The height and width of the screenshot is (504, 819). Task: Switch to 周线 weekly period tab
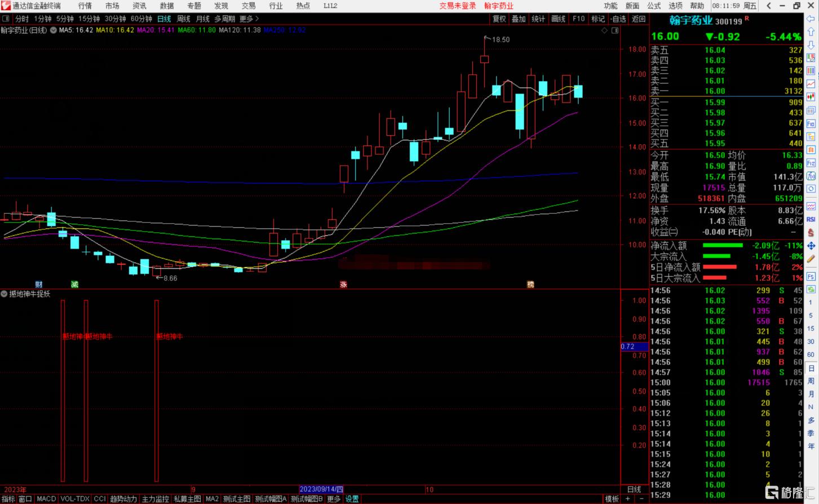coord(184,19)
